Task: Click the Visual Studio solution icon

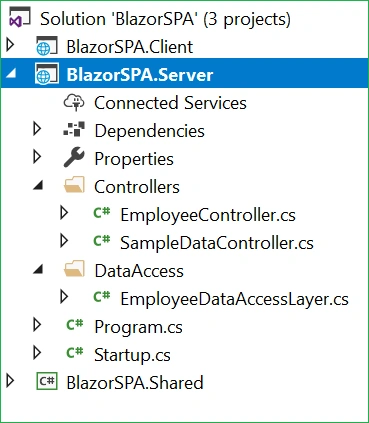Action: point(19,17)
